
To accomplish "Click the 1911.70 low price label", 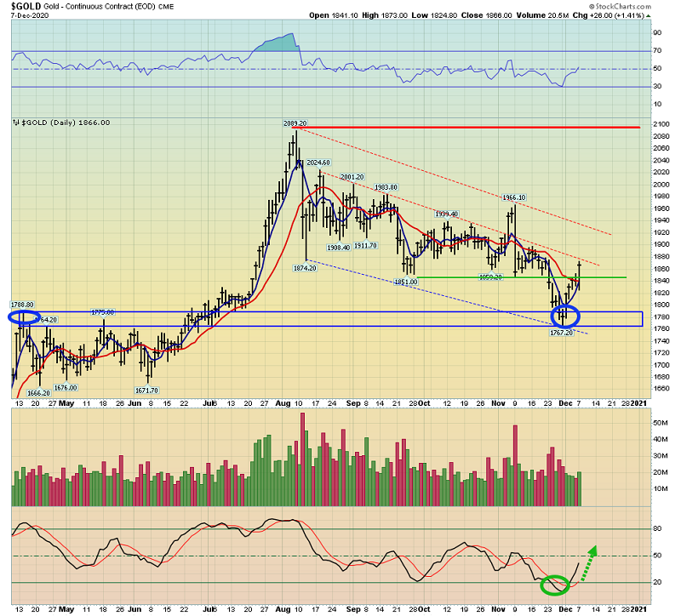I will tap(366, 246).
